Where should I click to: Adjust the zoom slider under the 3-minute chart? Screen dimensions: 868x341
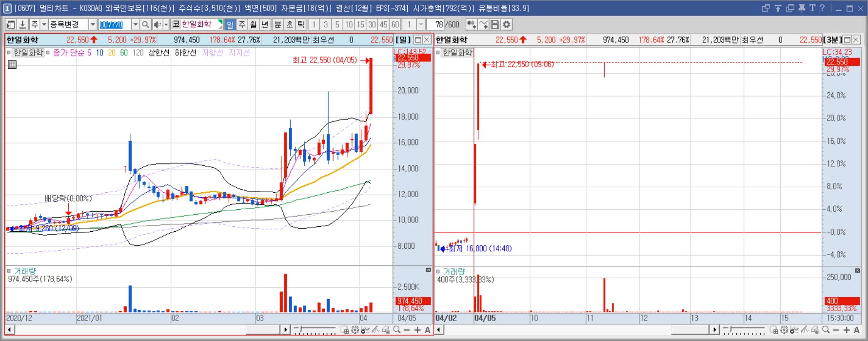tap(744, 330)
